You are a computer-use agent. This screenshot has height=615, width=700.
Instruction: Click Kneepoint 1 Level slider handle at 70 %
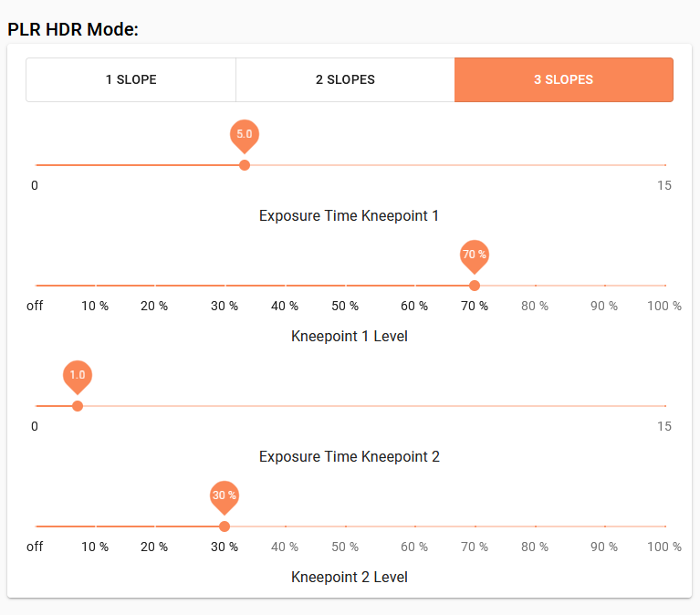pyautogui.click(x=475, y=286)
